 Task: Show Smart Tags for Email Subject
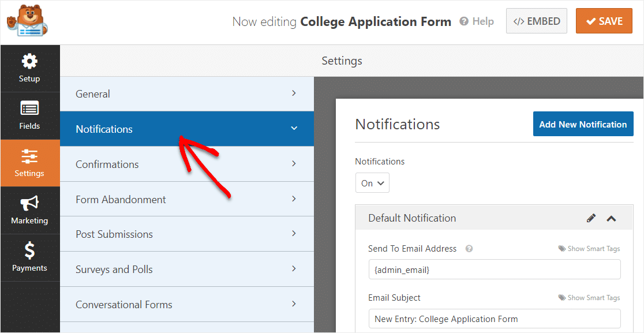(x=589, y=298)
